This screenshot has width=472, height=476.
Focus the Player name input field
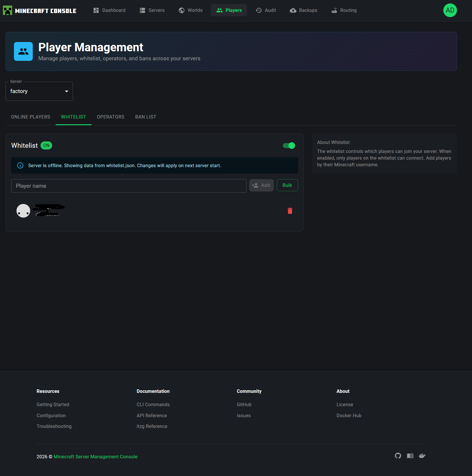coord(129,186)
